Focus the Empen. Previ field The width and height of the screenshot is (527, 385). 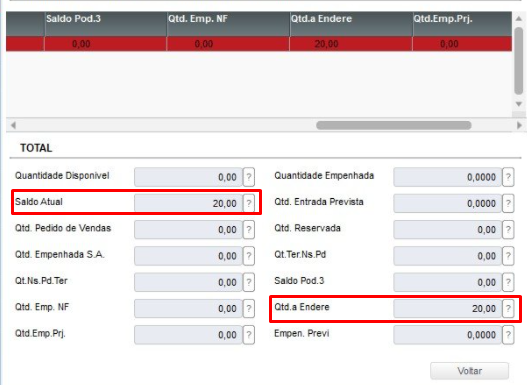tap(448, 335)
